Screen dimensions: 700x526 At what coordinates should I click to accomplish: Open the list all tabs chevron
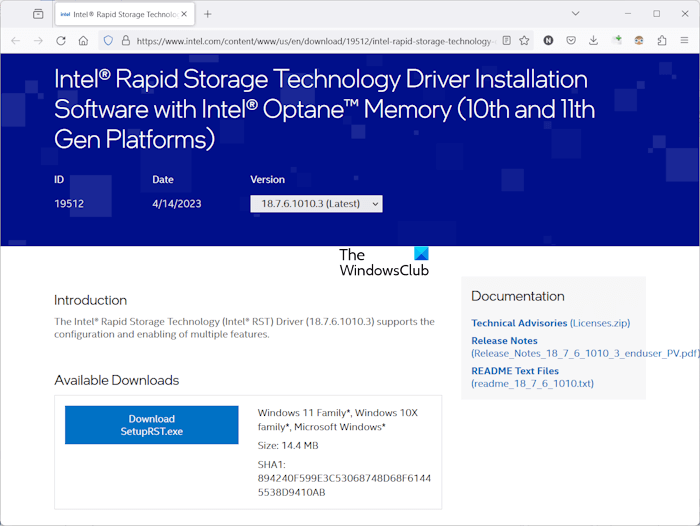coord(575,14)
